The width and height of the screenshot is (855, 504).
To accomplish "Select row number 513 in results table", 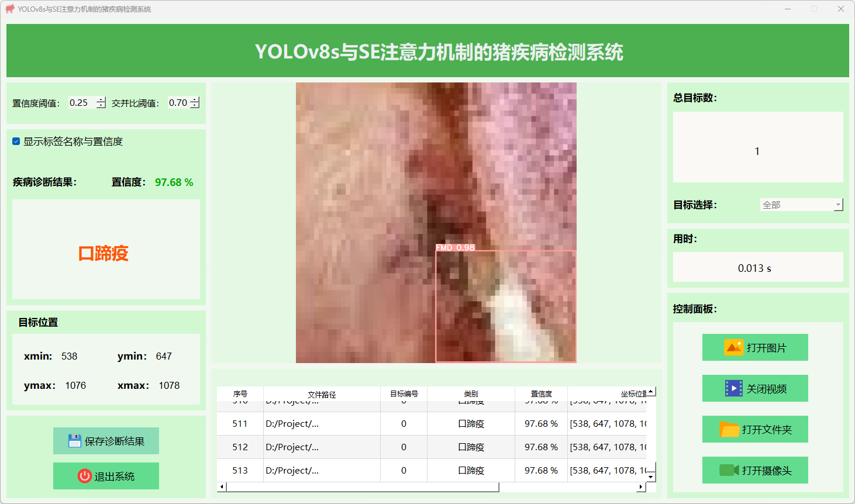I will [x=240, y=471].
